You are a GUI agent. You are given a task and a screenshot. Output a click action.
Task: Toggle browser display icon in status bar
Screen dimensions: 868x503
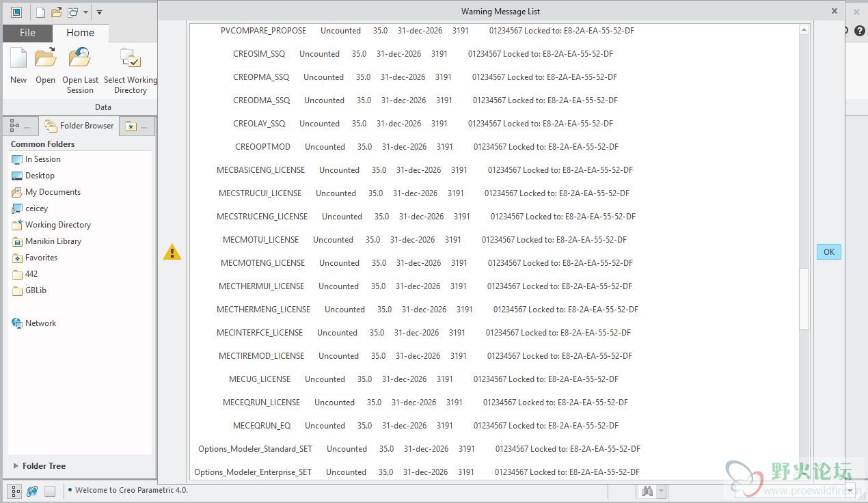click(x=32, y=491)
